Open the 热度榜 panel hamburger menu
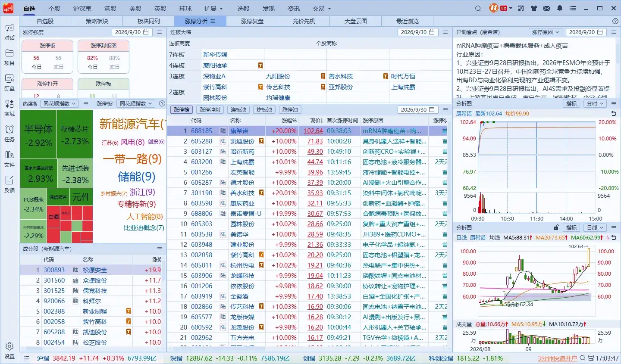 pyautogui.click(x=86, y=103)
